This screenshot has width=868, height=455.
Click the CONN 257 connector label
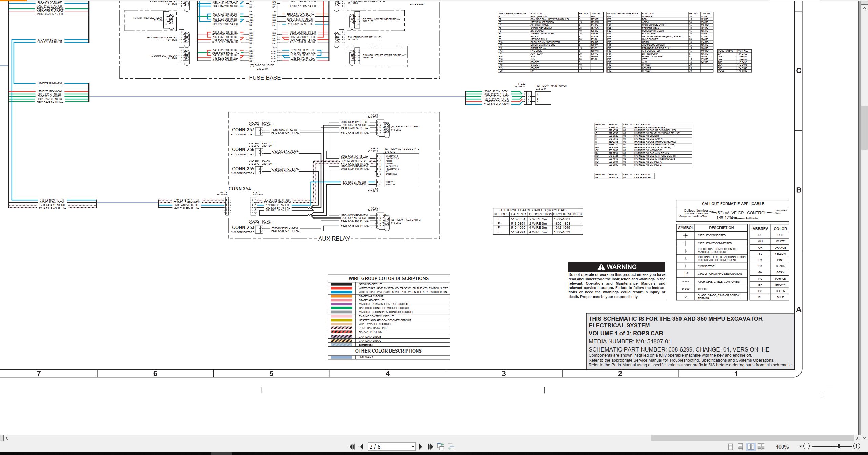coord(243,130)
